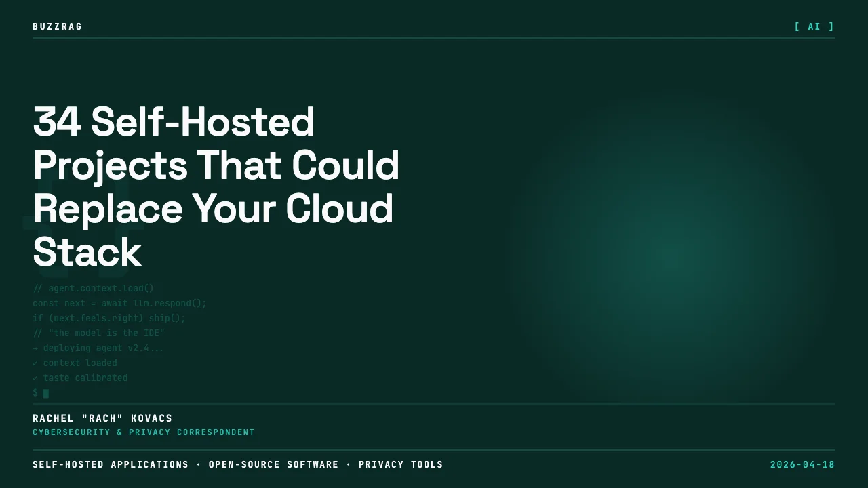The height and width of the screenshot is (488, 868).
Task: Click the date 2026-04-18
Action: coord(802,465)
